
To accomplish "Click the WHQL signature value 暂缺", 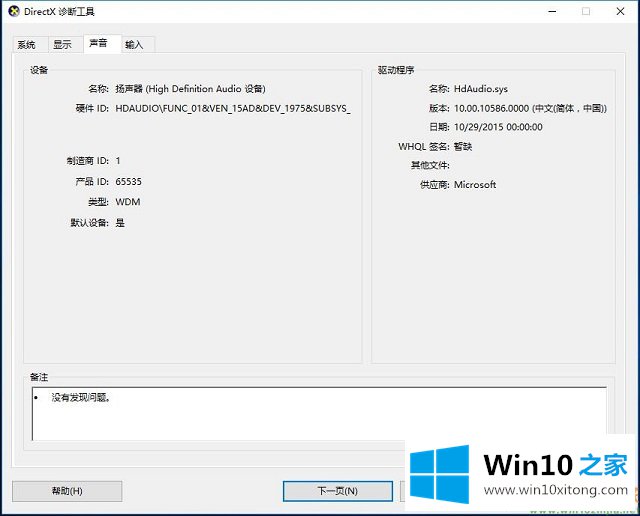I will [x=463, y=147].
